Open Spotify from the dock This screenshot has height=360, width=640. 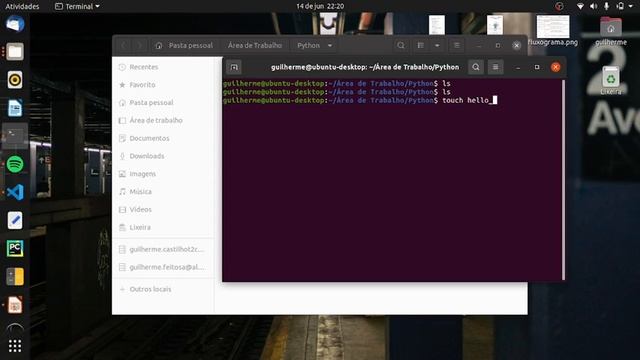tap(15, 164)
